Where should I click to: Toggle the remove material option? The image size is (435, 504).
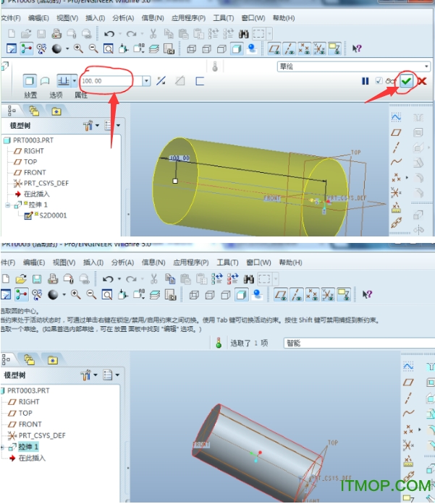click(x=180, y=81)
